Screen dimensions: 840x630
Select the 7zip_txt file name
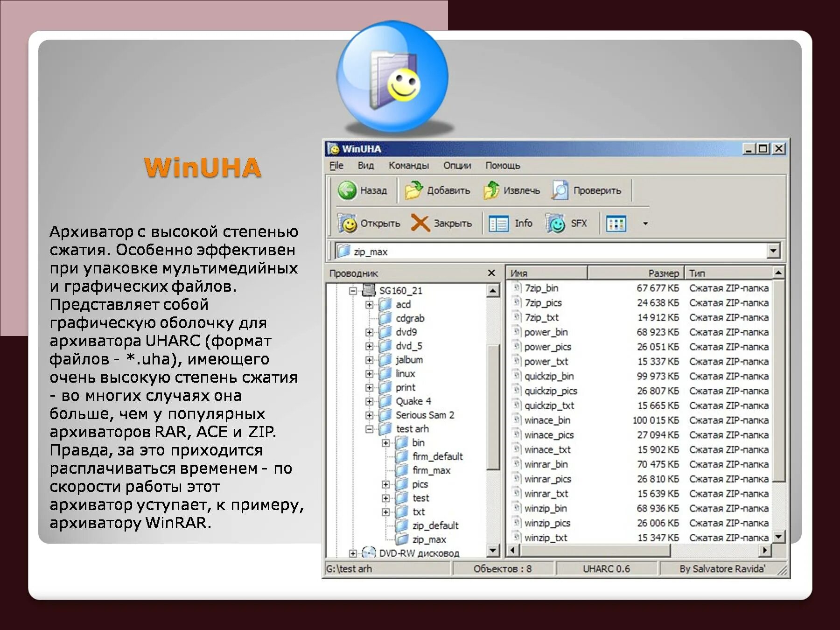click(542, 317)
